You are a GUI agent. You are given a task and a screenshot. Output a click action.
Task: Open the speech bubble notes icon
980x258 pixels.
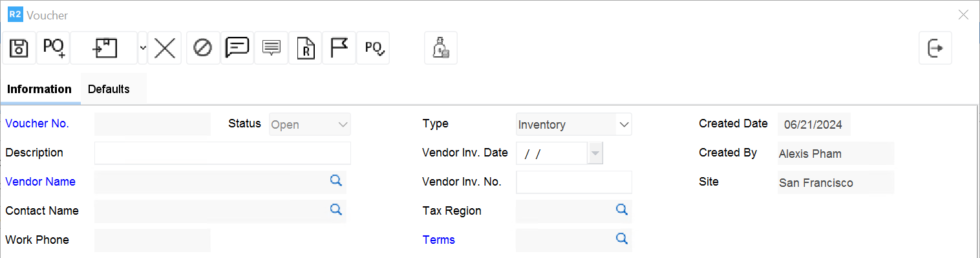click(x=237, y=48)
